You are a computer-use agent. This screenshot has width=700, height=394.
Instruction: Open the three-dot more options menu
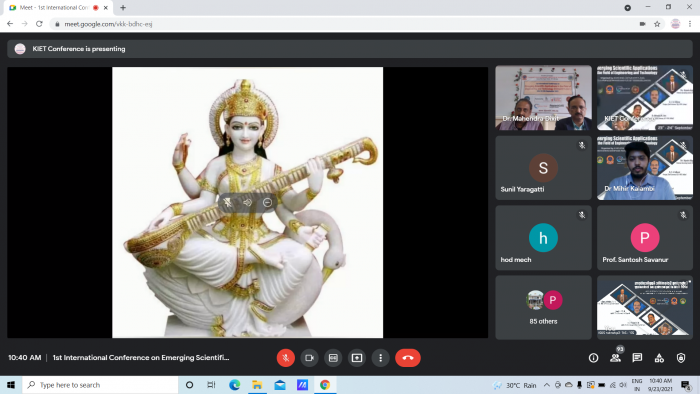[x=380, y=358]
